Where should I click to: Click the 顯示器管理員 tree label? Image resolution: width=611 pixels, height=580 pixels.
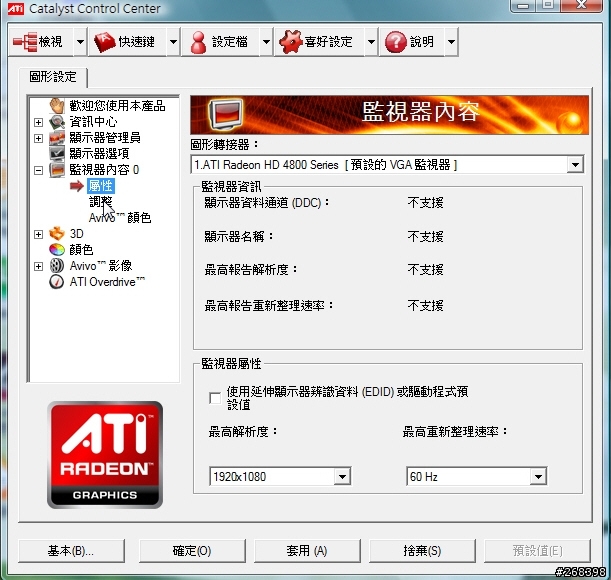click(x=105, y=138)
